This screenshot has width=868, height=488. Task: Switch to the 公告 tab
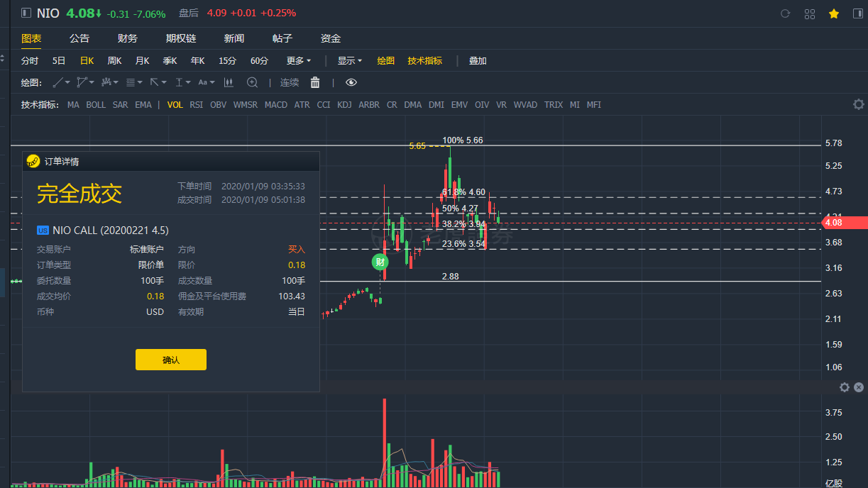pos(79,38)
